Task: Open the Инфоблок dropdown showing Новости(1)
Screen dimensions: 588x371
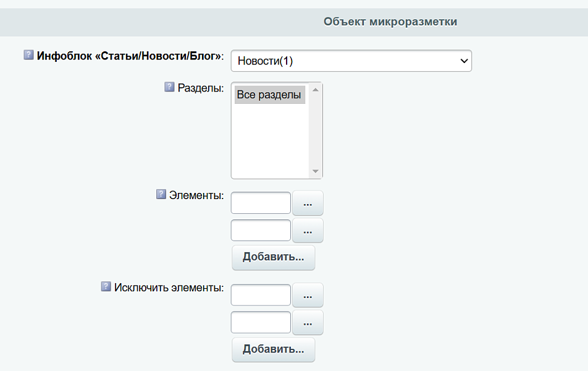Action: [351, 61]
